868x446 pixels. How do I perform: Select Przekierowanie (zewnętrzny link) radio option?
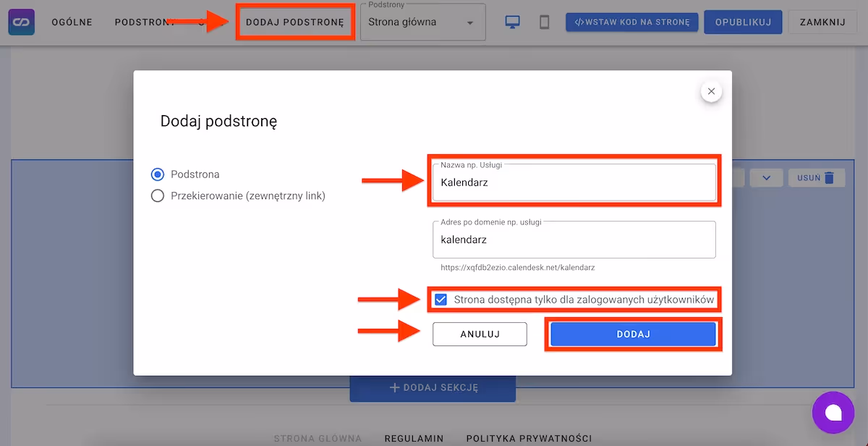pos(158,195)
